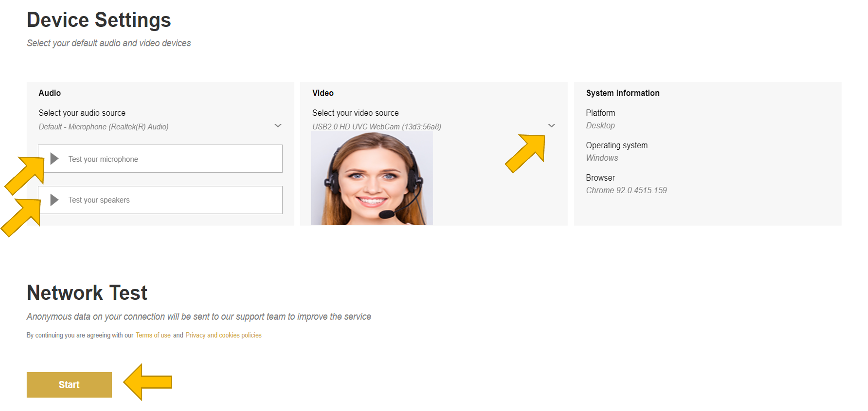868x411 pixels.
Task: Click the 'Select your default audio and video devices' subtitle
Action: [x=109, y=43]
